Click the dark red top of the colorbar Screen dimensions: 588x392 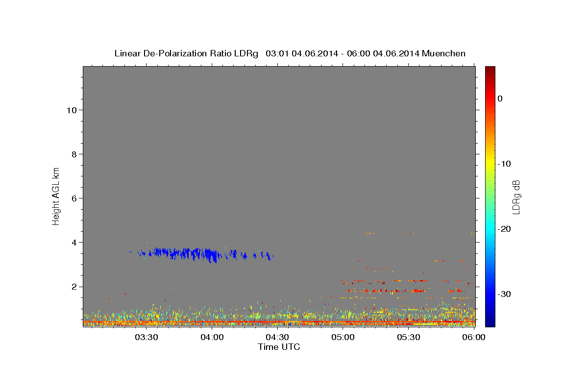coord(490,70)
